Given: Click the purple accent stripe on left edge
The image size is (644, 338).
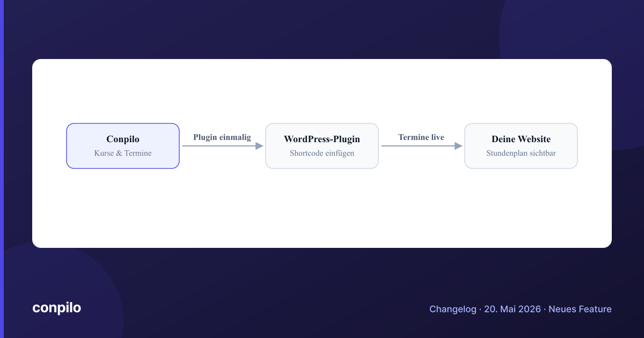Looking at the screenshot, I should click(x=2, y=169).
